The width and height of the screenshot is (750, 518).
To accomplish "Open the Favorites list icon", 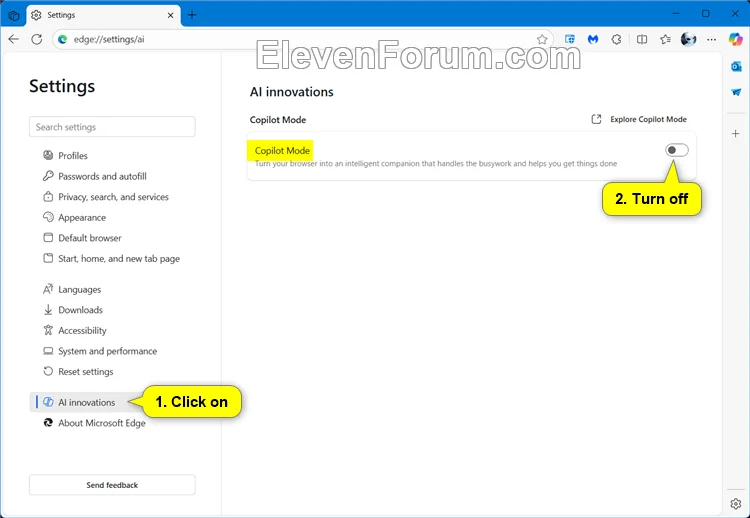I will [665, 39].
